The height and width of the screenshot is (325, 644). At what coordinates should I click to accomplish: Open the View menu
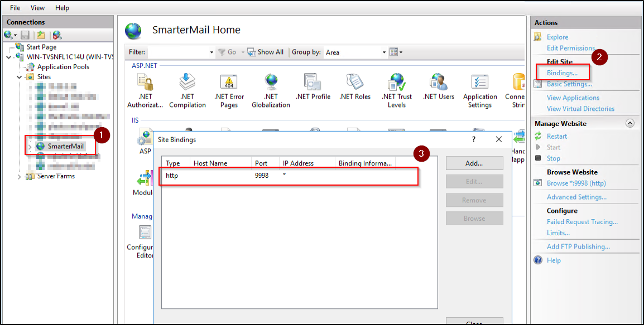coord(38,8)
